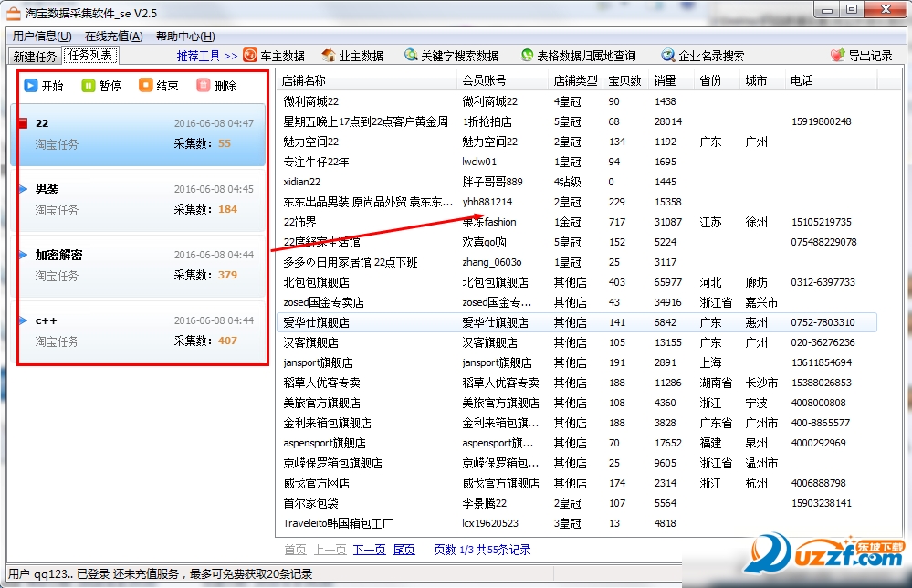Screen dimensions: 912x588
Task: Open 车主数据 tool icon
Action: 250,56
